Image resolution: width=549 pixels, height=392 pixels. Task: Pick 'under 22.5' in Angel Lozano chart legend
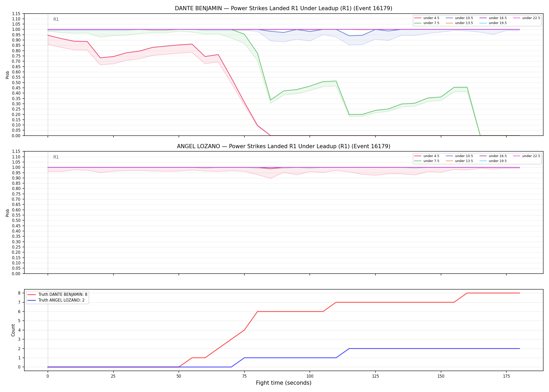[x=527, y=156]
